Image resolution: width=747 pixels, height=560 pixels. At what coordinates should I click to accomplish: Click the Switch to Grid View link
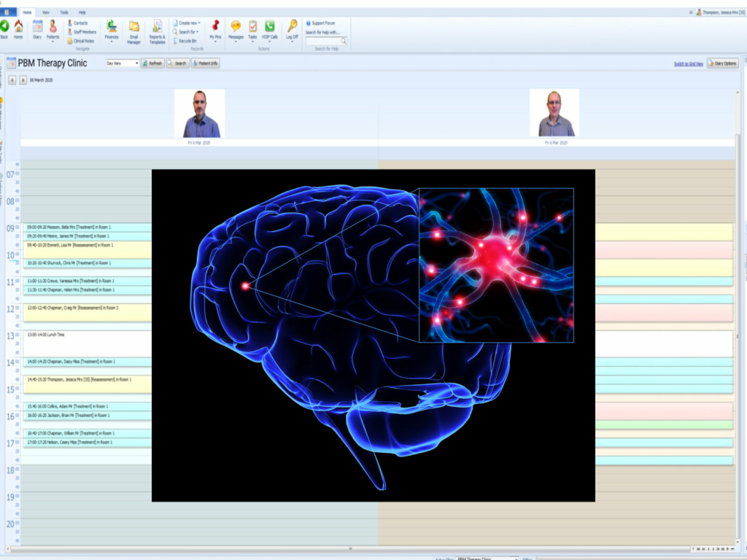[x=687, y=63]
